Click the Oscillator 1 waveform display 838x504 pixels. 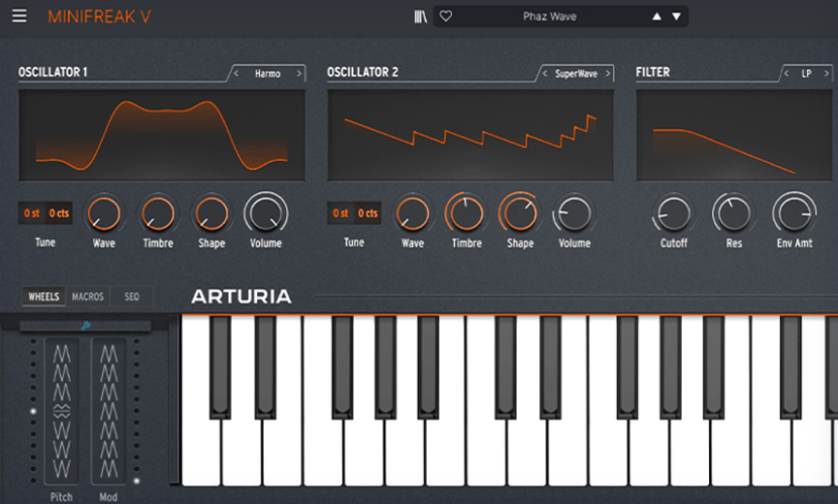point(162,135)
